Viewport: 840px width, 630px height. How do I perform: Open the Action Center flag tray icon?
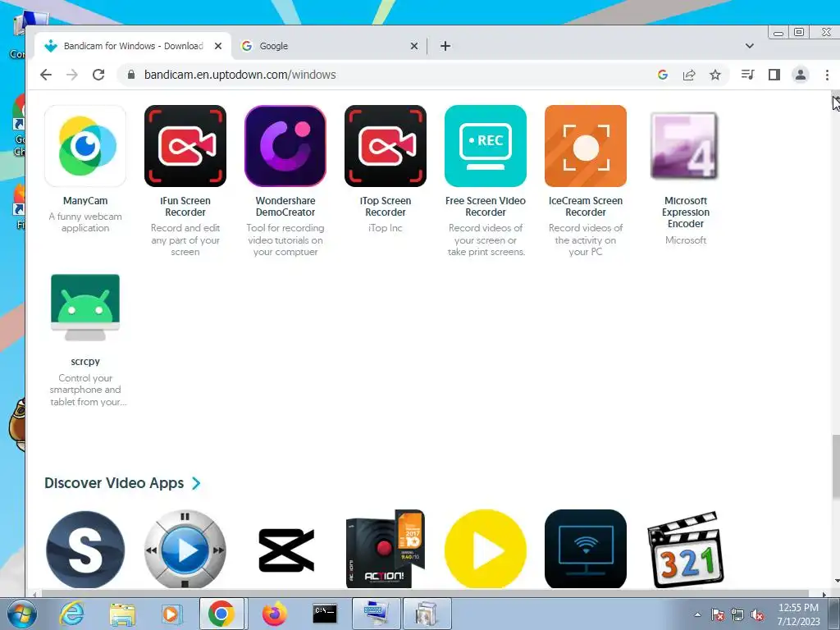click(718, 615)
